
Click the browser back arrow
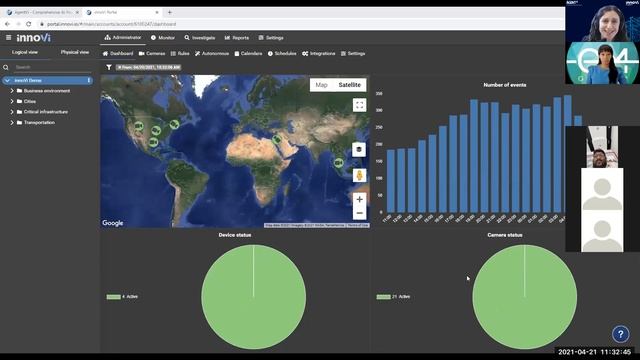click(x=7, y=24)
